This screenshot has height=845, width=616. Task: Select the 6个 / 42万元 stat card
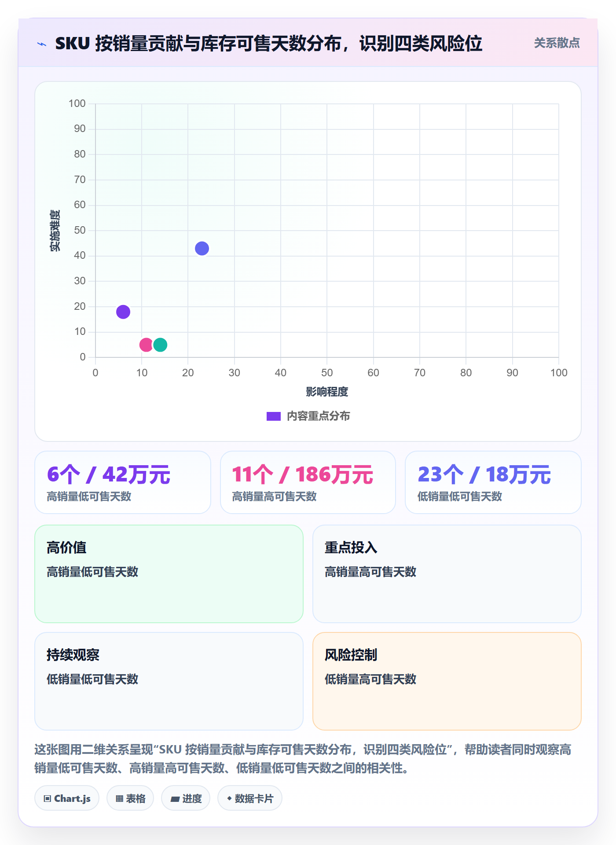[x=123, y=482]
